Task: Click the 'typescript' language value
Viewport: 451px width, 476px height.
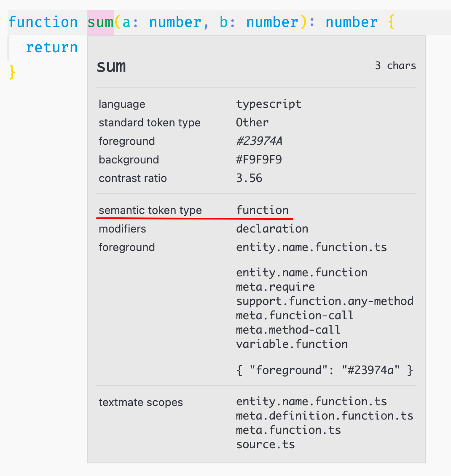Action: pyautogui.click(x=269, y=104)
